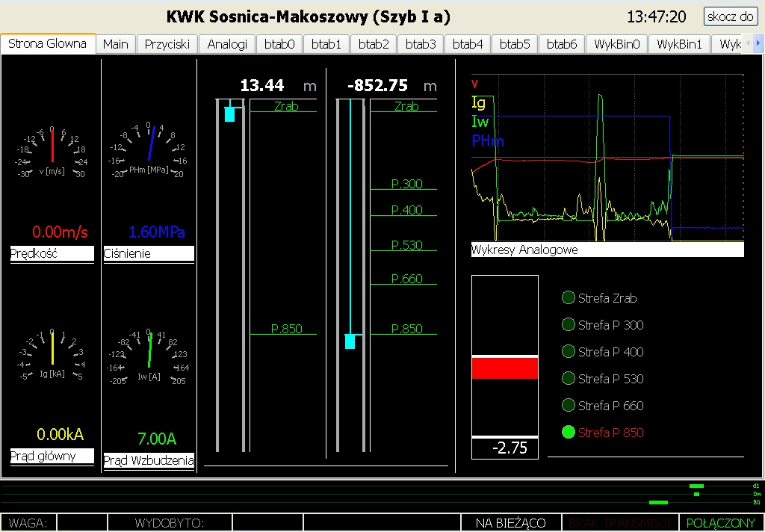
Task: Click the v [m/s] speed gauge dial
Action: 52,152
